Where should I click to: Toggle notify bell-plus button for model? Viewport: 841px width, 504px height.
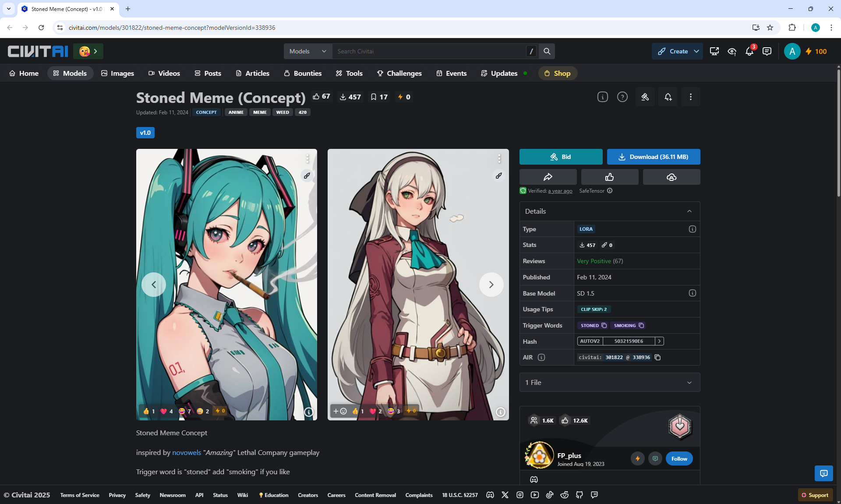click(x=668, y=97)
